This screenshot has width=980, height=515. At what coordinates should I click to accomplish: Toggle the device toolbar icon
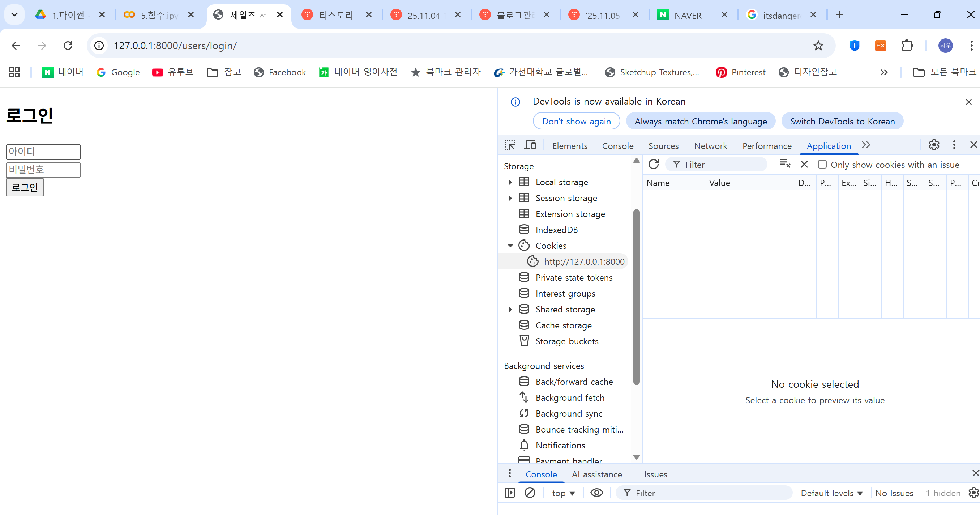coord(530,145)
